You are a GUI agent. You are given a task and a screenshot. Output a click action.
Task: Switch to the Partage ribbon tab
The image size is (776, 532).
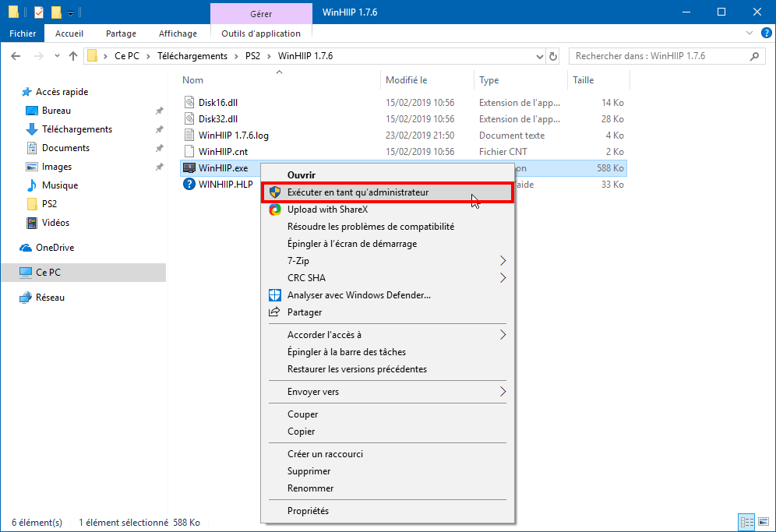click(x=121, y=33)
